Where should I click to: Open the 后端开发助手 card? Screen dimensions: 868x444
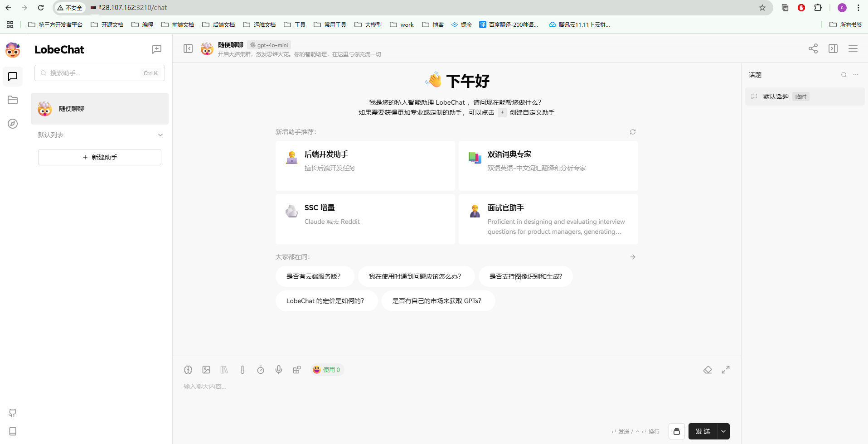coord(365,166)
